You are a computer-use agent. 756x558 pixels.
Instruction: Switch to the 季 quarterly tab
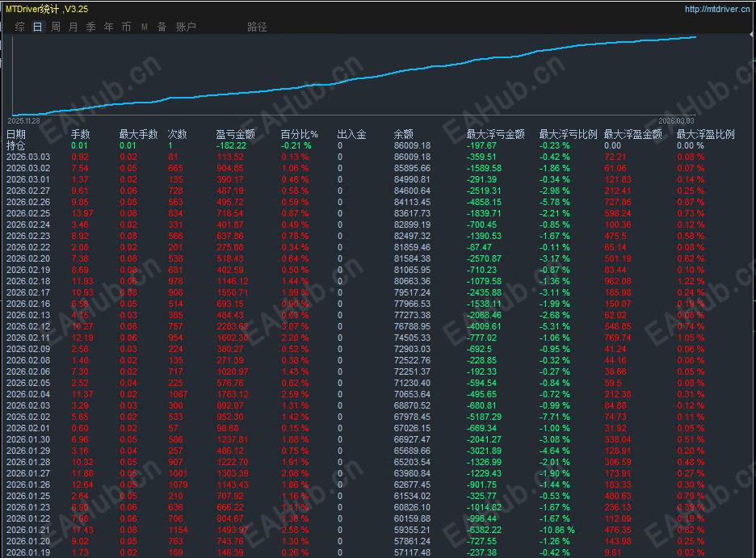coord(91,27)
